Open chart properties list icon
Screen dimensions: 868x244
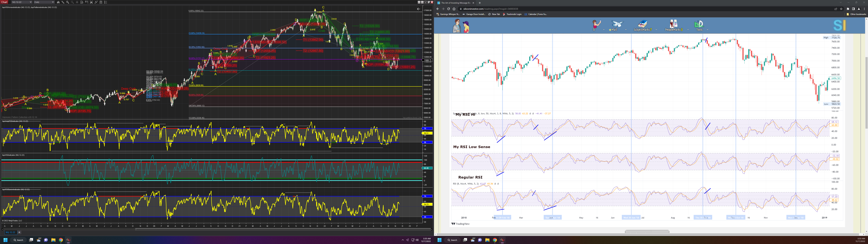click(x=105, y=2)
